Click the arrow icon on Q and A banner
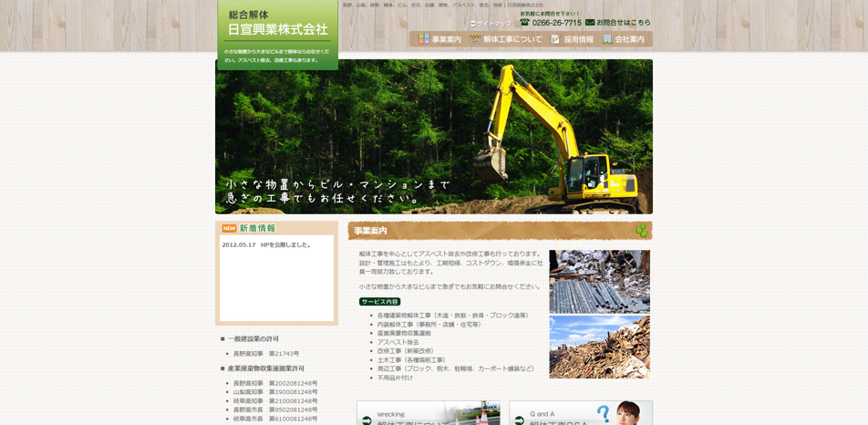Screen dimensions: 868x425 pyautogui.click(x=520, y=420)
